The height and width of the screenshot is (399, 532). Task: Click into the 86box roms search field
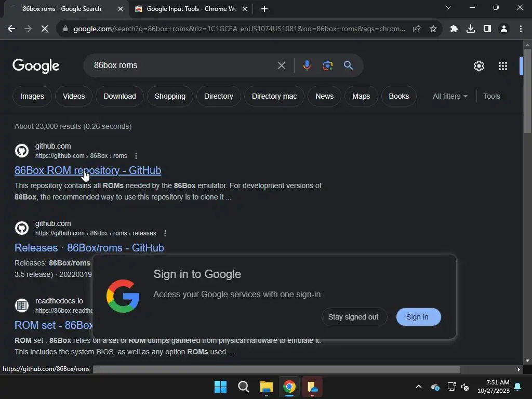click(x=183, y=65)
